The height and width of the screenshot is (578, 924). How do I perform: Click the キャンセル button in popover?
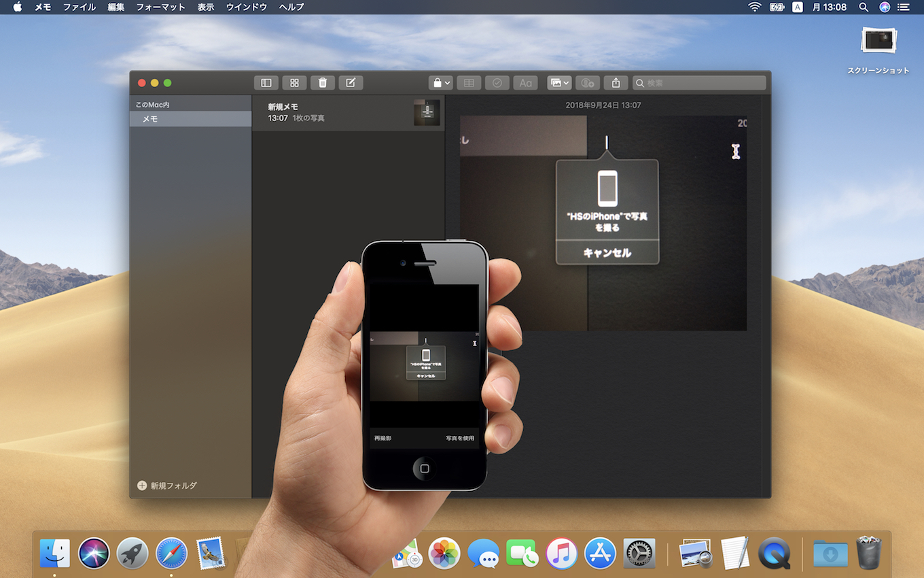[607, 252]
